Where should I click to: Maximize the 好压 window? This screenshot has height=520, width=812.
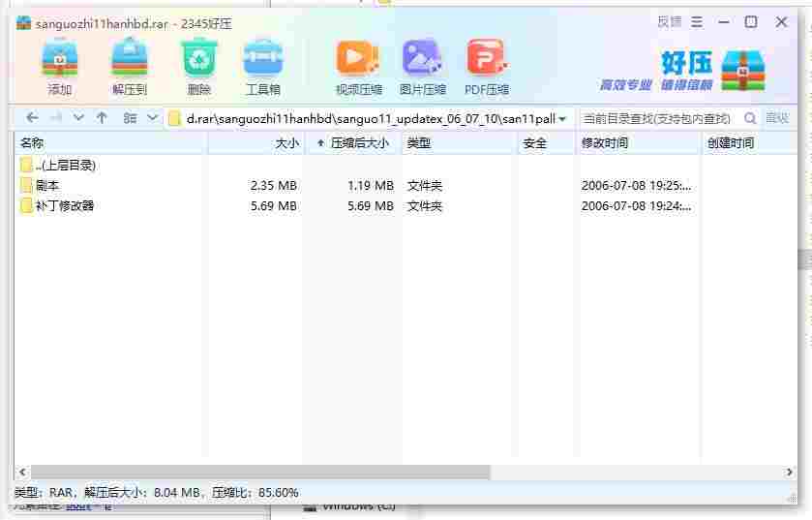pyautogui.click(x=751, y=21)
